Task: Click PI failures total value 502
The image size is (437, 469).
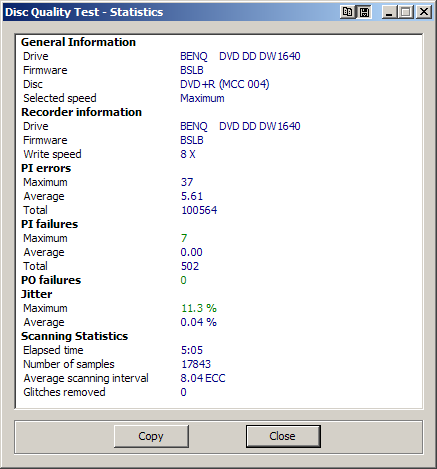Action: 190,266
